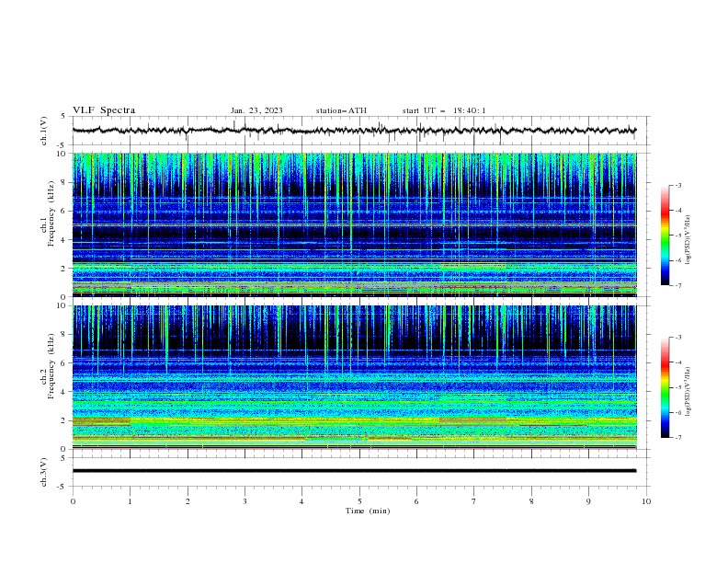Click the ch.1 color scale bar
The width and height of the screenshot is (728, 563).
(x=665, y=236)
